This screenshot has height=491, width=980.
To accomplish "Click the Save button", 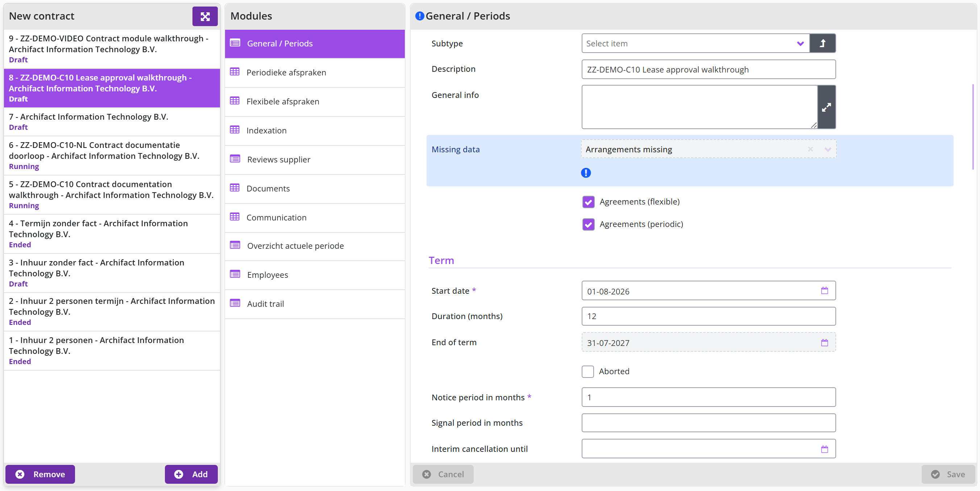I will [x=948, y=474].
